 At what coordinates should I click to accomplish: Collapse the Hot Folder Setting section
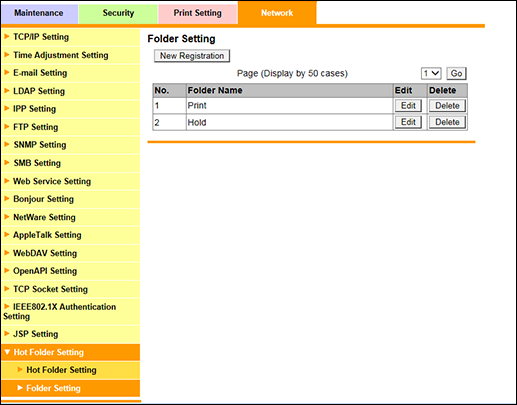pos(7,352)
